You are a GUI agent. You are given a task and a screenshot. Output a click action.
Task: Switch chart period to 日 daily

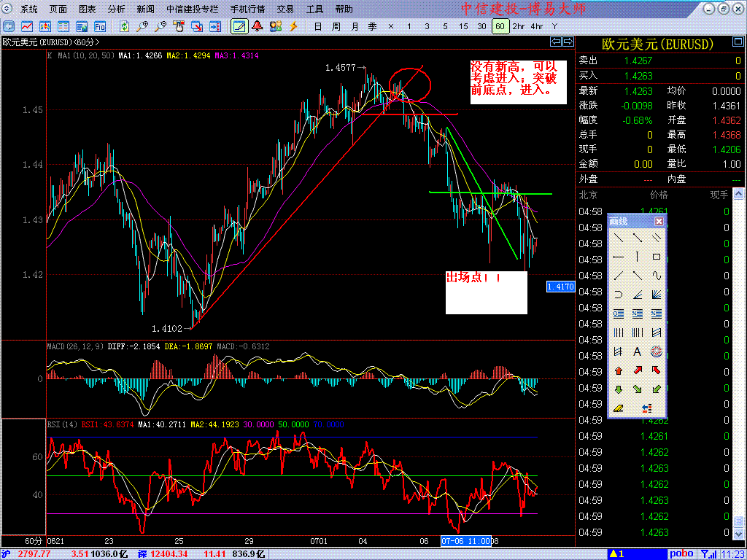point(318,27)
